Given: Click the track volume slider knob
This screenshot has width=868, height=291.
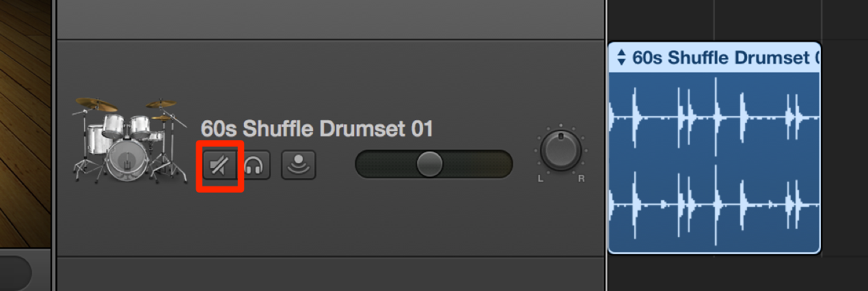Looking at the screenshot, I should point(429,164).
